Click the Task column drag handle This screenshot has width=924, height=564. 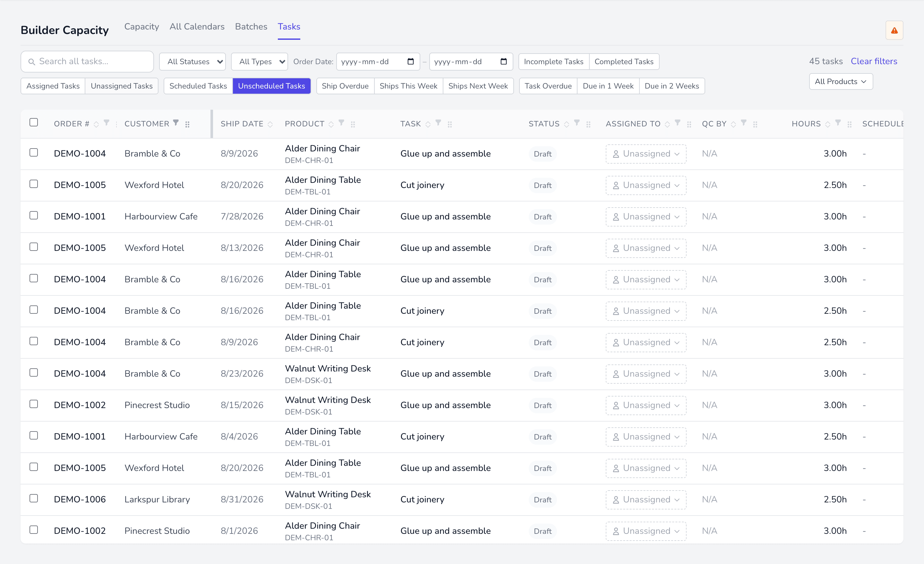pyautogui.click(x=449, y=124)
